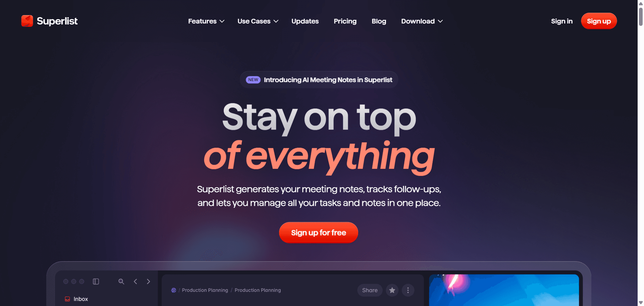644x306 pixels.
Task: Click the Sign in link
Action: (562, 21)
